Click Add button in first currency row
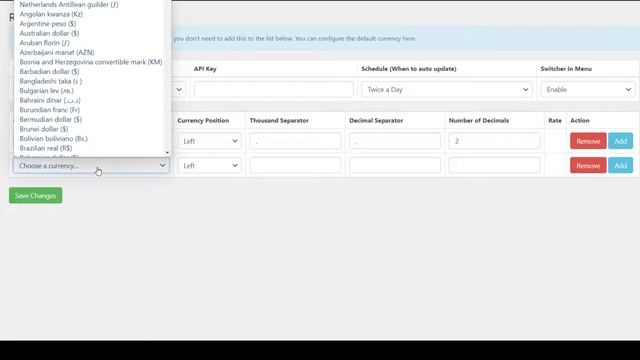The width and height of the screenshot is (640, 360). (620, 141)
